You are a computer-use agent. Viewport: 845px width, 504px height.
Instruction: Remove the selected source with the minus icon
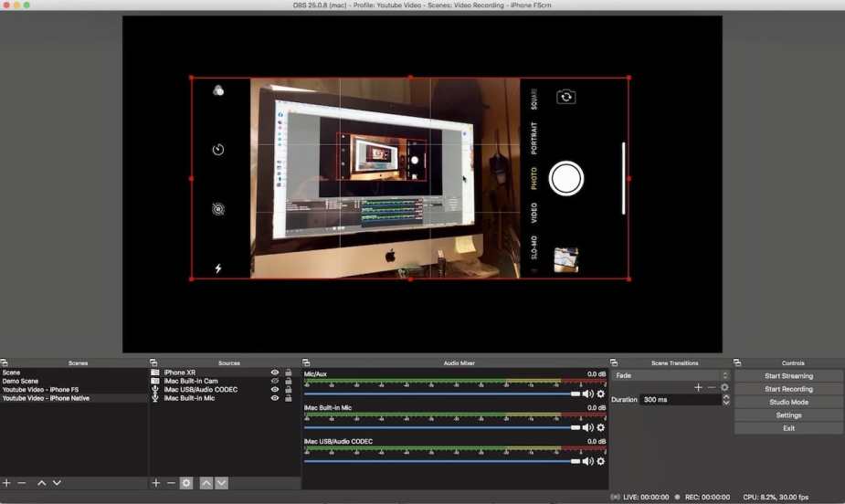(x=171, y=483)
